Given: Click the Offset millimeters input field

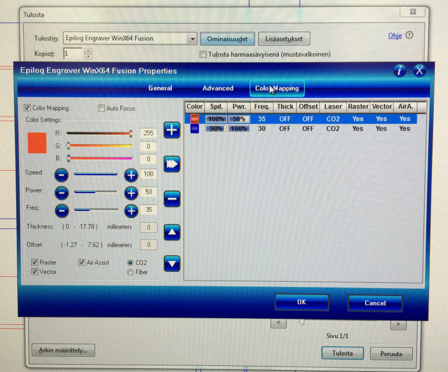Looking at the screenshot, I should (148, 245).
